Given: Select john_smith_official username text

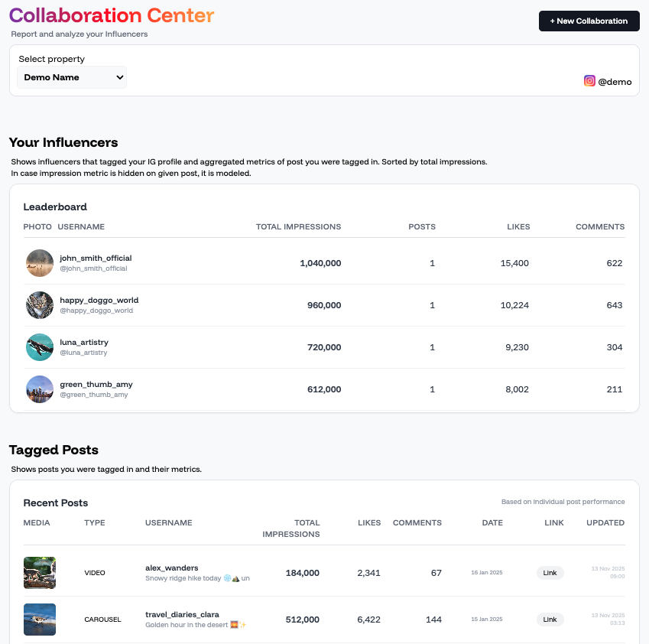Looking at the screenshot, I should [96, 259].
